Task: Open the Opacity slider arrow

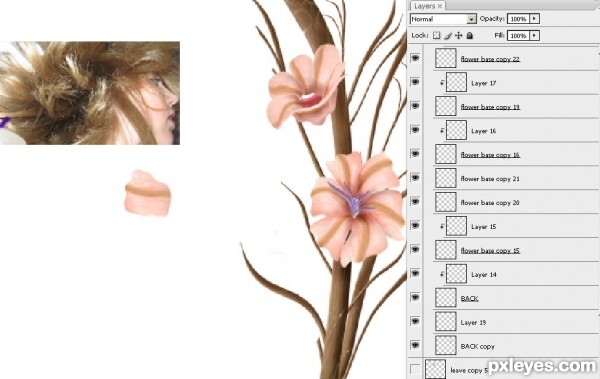Action: tap(534, 19)
